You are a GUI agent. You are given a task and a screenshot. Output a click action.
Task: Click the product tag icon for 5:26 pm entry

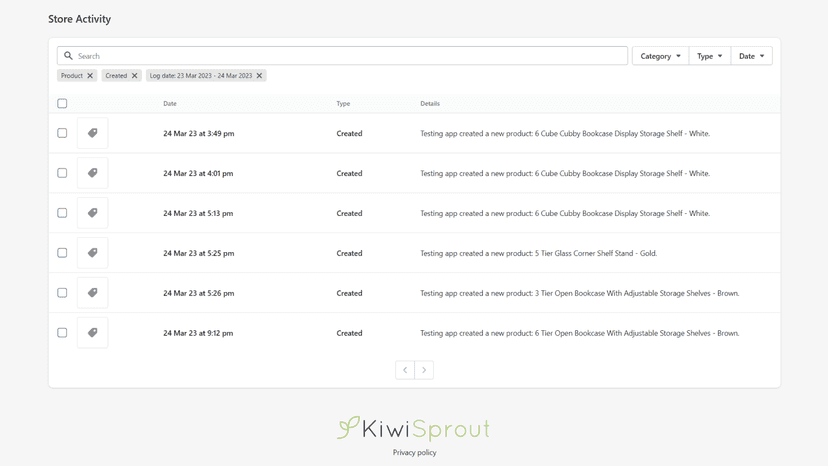[x=92, y=293]
